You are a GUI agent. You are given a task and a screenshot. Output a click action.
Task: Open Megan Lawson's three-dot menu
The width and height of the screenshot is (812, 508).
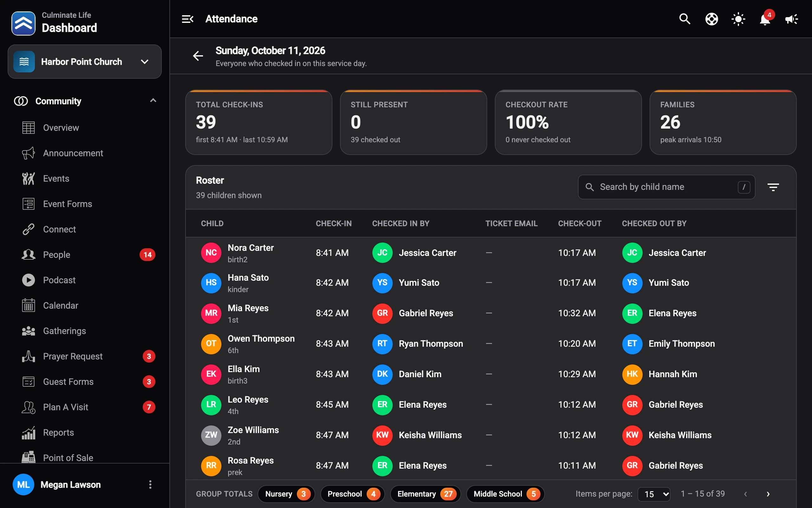point(150,485)
